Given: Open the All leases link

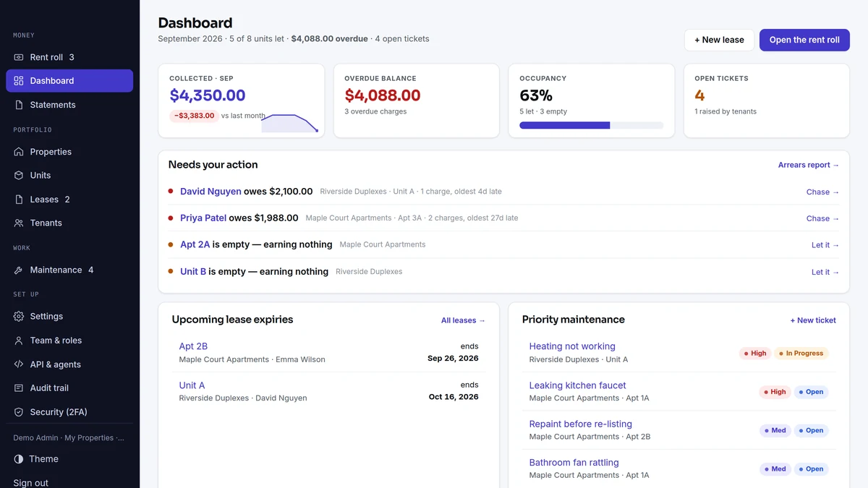Looking at the screenshot, I should (x=464, y=320).
